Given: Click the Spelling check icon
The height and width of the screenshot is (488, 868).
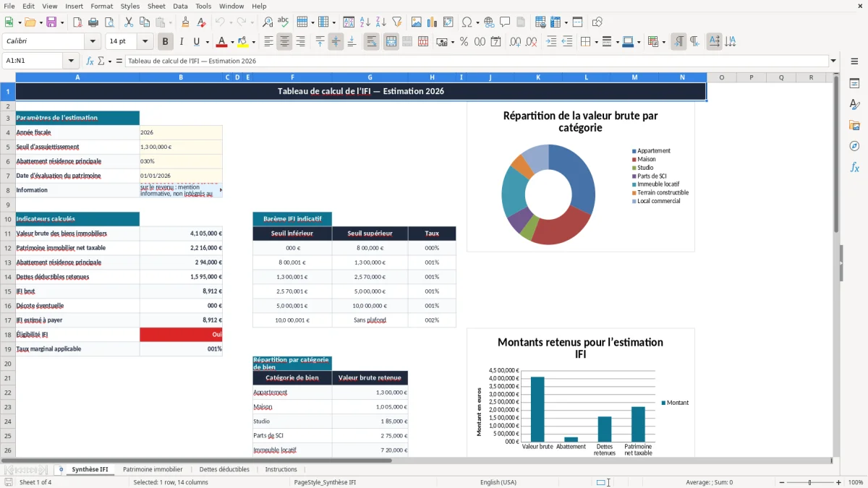Looking at the screenshot, I should (283, 22).
